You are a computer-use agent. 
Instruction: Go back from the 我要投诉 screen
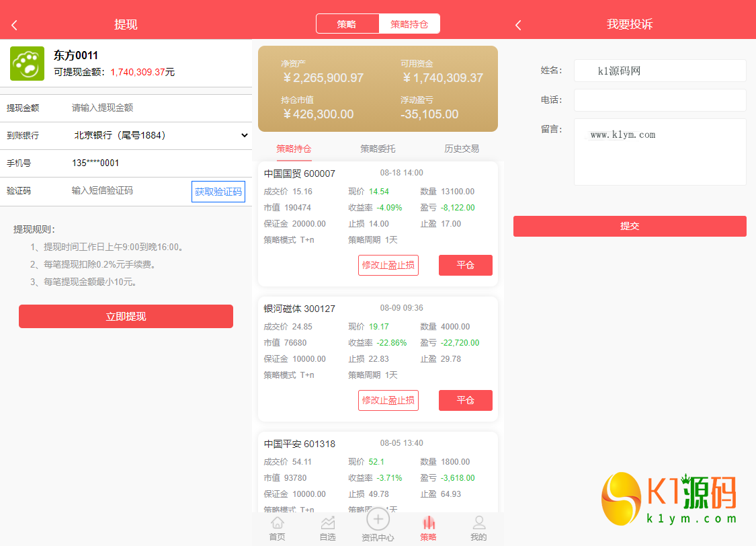tap(518, 25)
